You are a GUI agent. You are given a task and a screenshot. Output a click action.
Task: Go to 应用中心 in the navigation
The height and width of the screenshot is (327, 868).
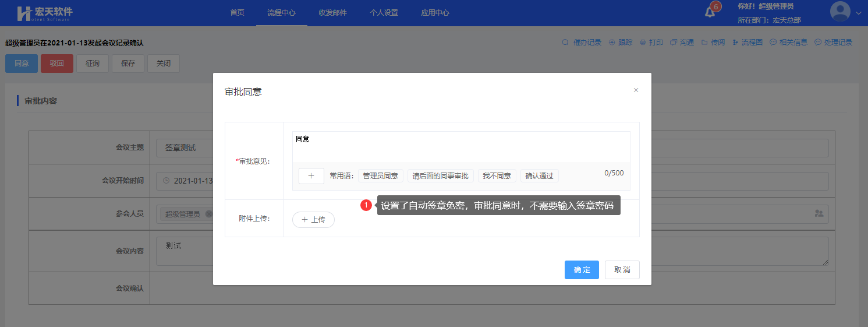click(435, 13)
